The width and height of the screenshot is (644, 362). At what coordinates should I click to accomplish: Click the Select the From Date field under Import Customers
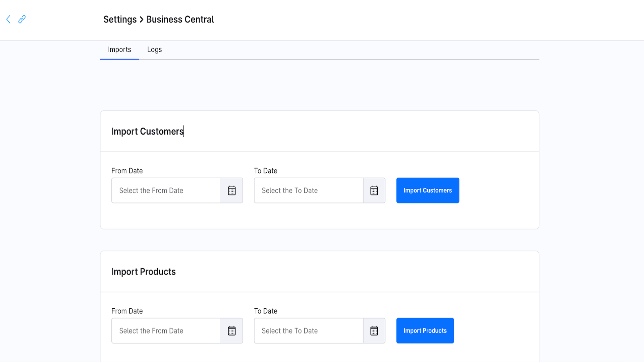[166, 190]
